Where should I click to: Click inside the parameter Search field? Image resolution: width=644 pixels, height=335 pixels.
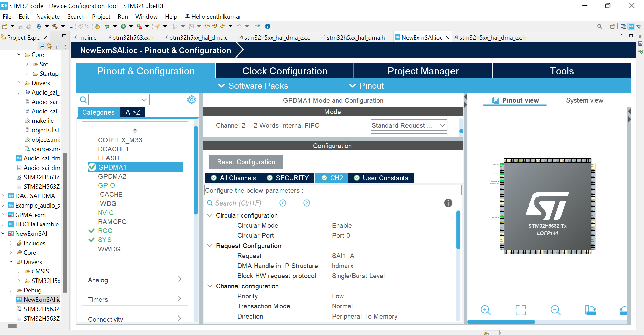[242, 202]
